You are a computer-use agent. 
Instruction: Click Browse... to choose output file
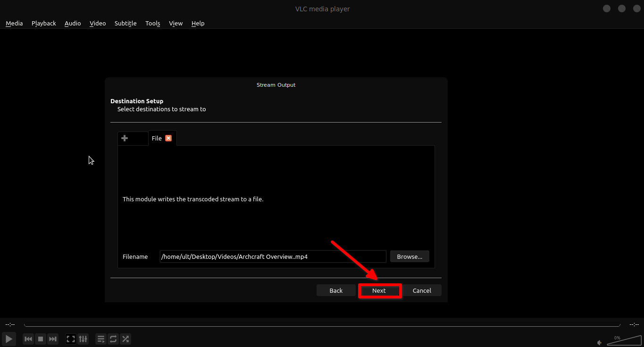click(x=409, y=256)
